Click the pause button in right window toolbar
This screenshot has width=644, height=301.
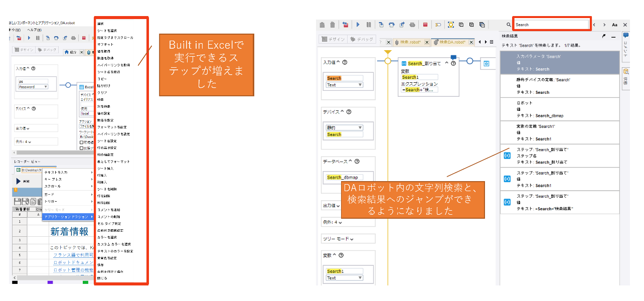[x=369, y=24]
